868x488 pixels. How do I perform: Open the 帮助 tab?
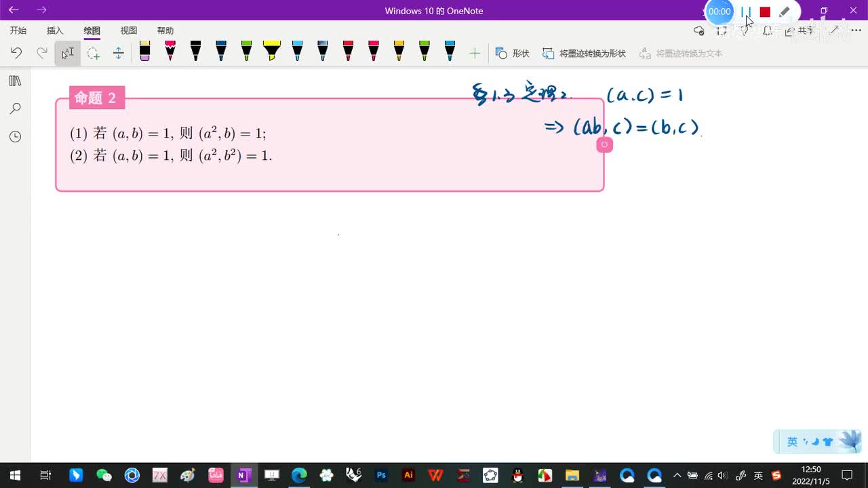pyautogui.click(x=165, y=30)
